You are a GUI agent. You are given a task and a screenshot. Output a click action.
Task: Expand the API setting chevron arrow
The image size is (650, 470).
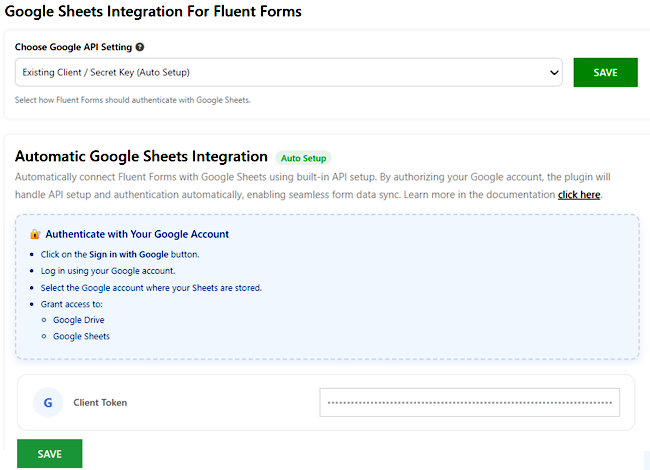(554, 72)
